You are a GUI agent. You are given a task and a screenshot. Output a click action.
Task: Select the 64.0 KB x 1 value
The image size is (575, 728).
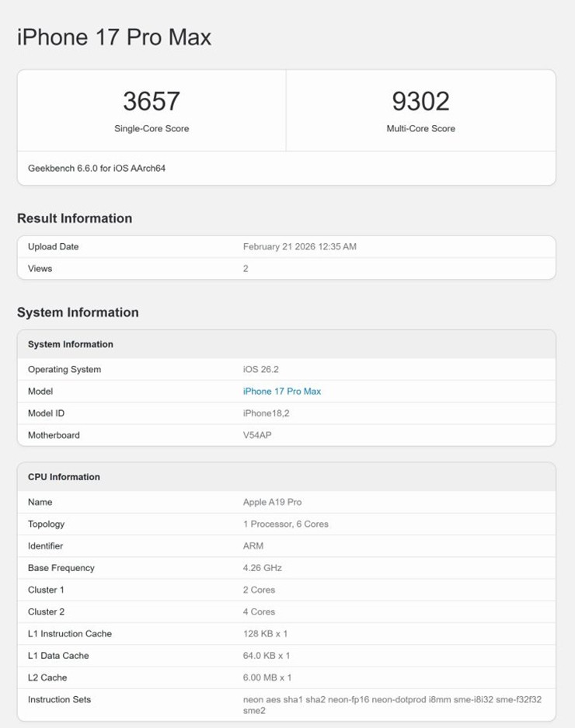point(267,656)
